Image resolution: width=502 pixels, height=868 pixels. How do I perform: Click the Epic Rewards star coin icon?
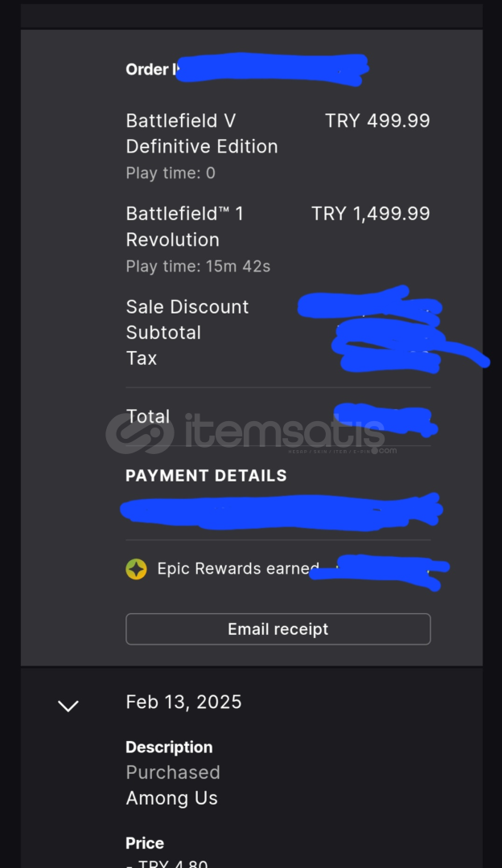[x=136, y=569]
